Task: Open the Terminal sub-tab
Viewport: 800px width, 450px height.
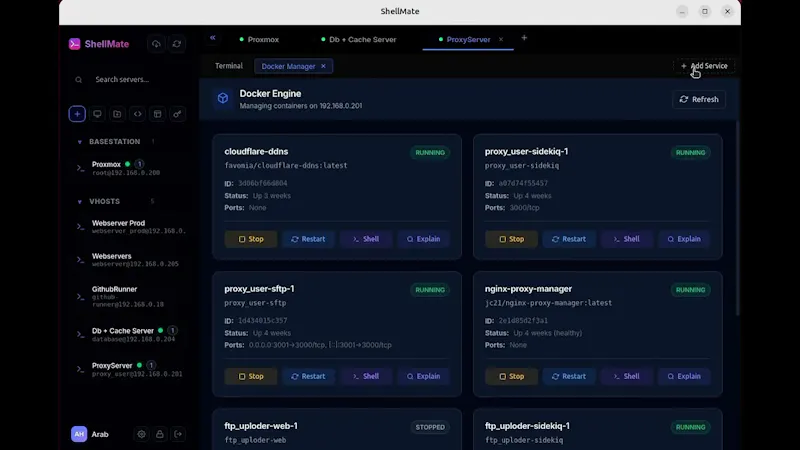Action: pos(229,66)
